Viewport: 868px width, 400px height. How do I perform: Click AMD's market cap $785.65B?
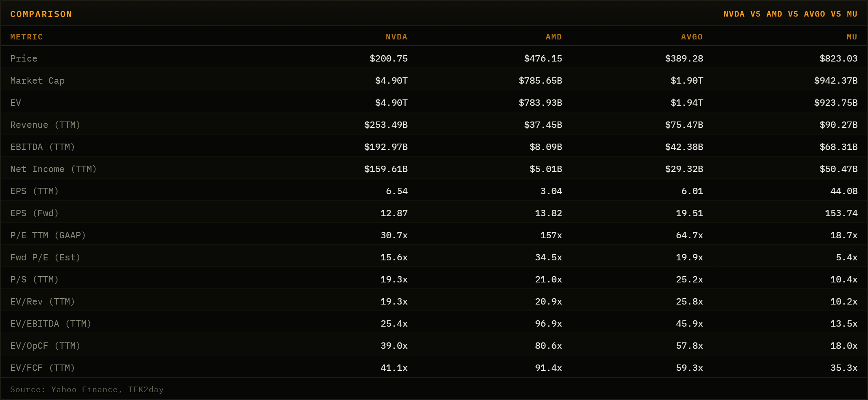pyautogui.click(x=541, y=80)
